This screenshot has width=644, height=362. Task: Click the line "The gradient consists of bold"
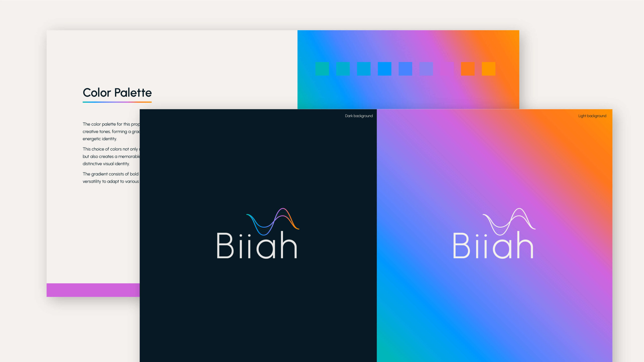(x=111, y=174)
